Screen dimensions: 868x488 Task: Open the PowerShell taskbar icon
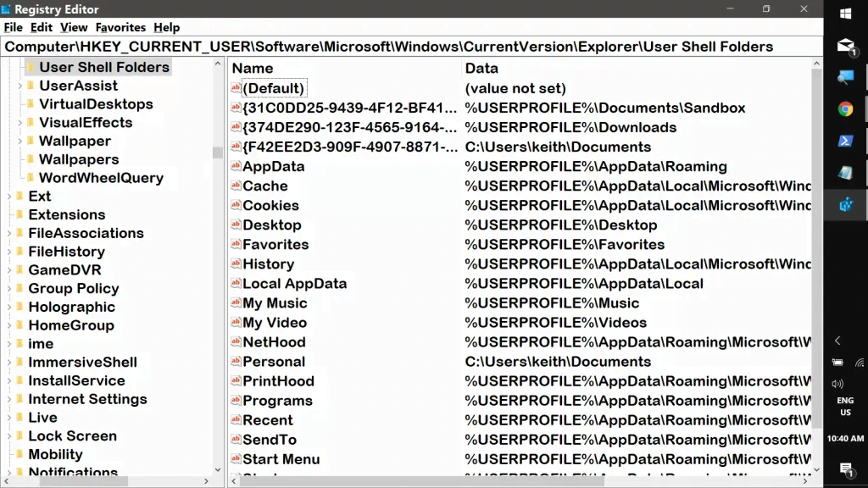point(845,141)
